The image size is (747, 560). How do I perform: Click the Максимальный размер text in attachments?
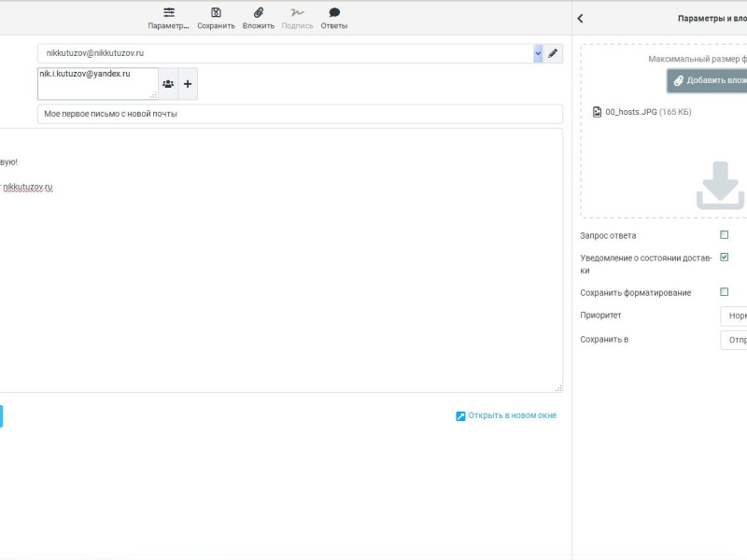(x=698, y=59)
